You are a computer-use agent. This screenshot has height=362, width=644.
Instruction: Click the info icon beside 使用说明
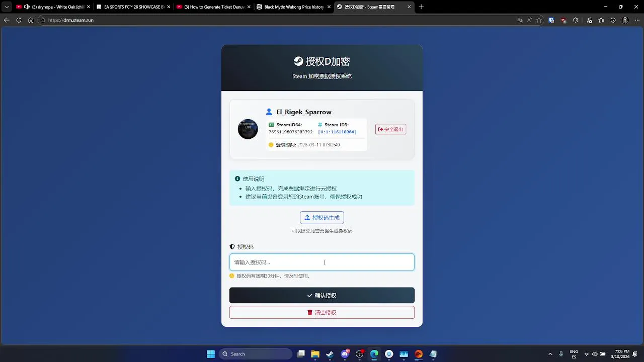click(x=237, y=178)
